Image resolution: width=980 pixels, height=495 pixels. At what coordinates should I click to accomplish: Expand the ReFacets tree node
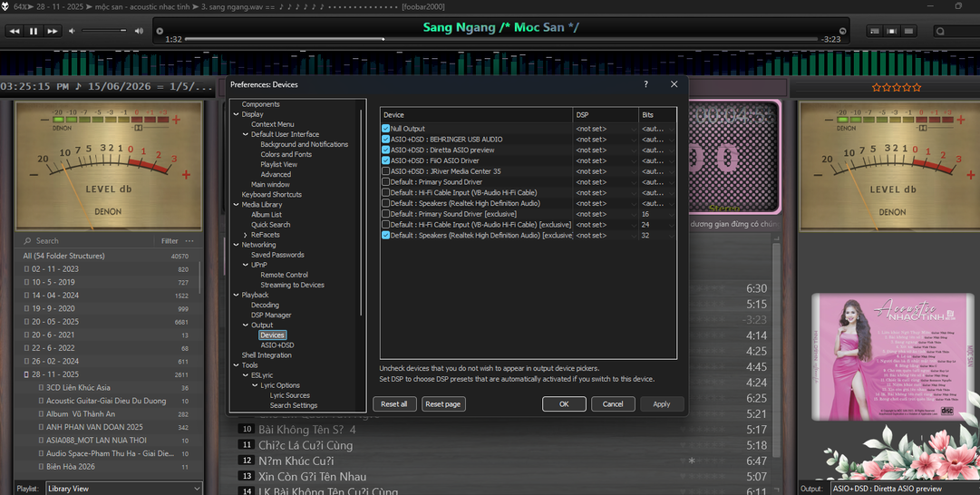tap(246, 235)
